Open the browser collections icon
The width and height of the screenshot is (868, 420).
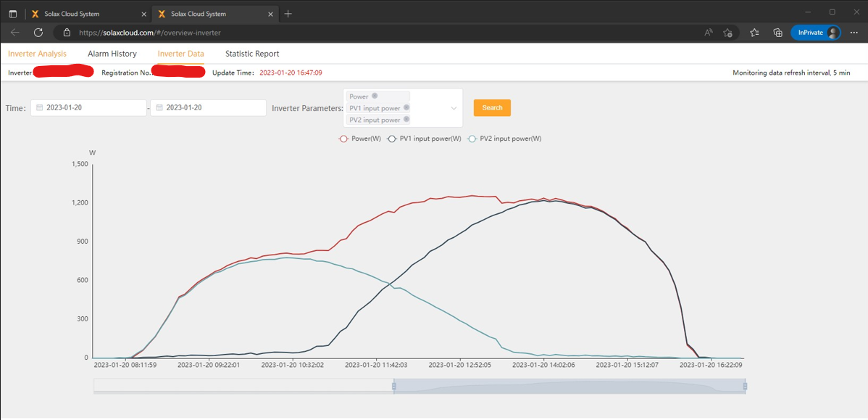[x=777, y=33]
